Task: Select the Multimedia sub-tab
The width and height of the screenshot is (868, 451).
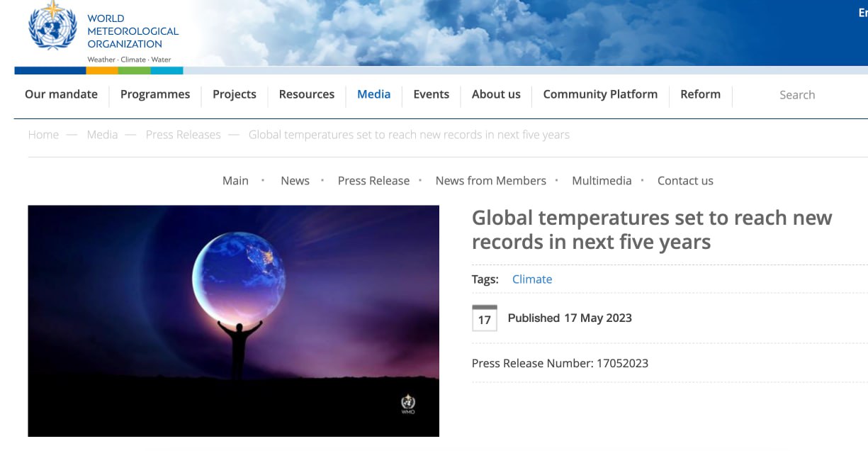Action: 602,181
